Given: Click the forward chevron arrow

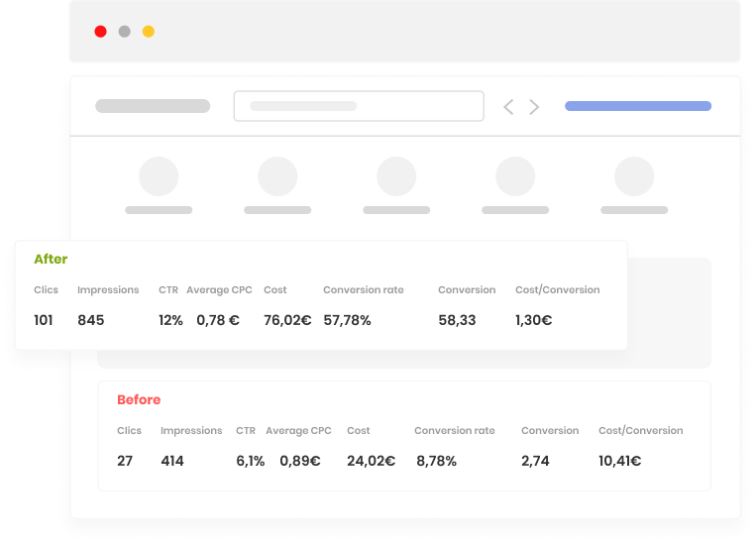Looking at the screenshot, I should [534, 107].
